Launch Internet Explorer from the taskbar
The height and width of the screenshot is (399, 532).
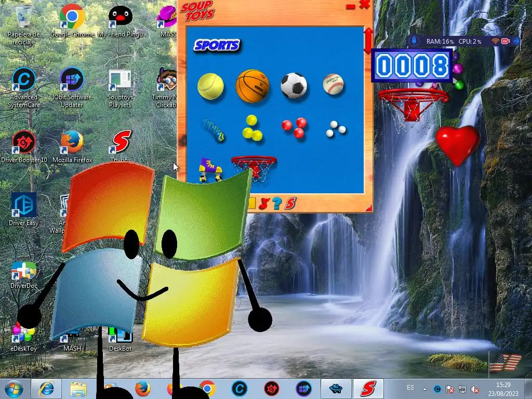pyautogui.click(x=46, y=389)
